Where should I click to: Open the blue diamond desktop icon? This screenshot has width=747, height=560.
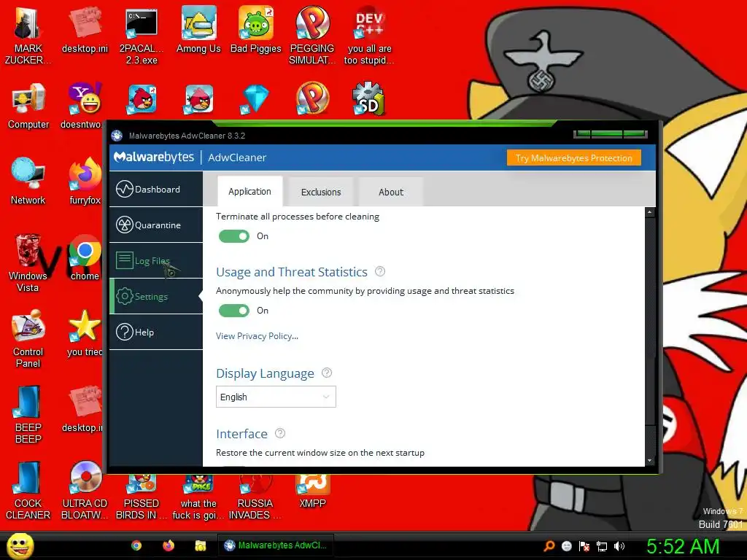click(x=255, y=99)
